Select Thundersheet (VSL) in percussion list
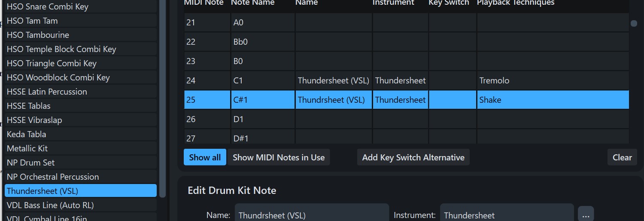The image size is (644, 221). tap(81, 191)
